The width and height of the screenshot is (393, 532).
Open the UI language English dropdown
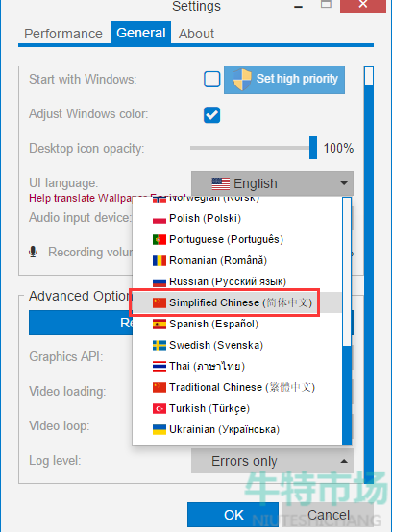point(272,183)
